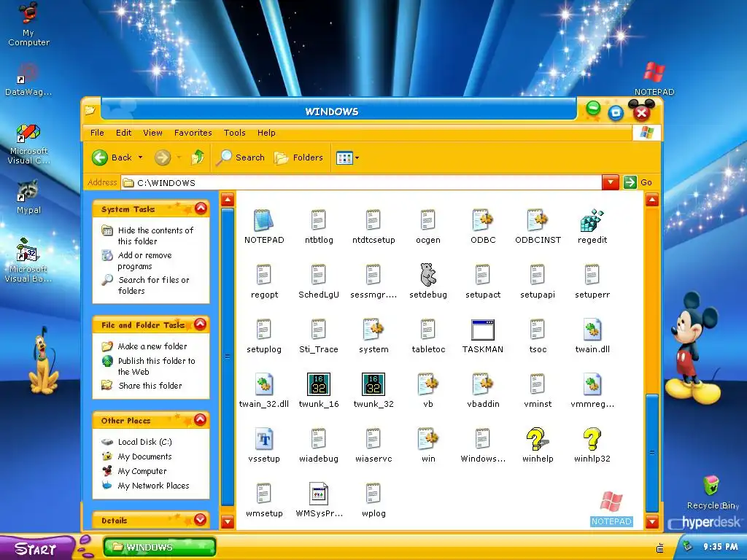Collapse the Other Places panel

pos(201,420)
